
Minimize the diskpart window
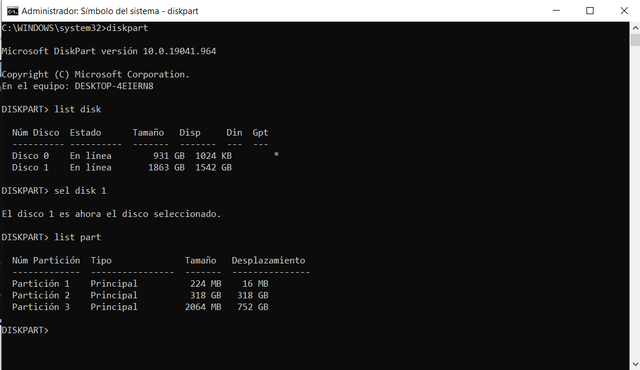(556, 11)
